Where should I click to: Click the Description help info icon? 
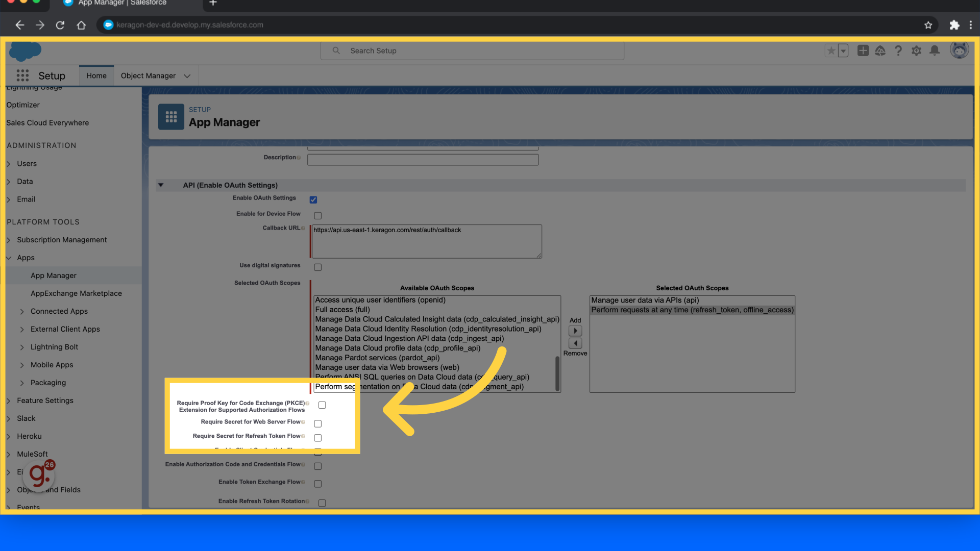pyautogui.click(x=299, y=158)
